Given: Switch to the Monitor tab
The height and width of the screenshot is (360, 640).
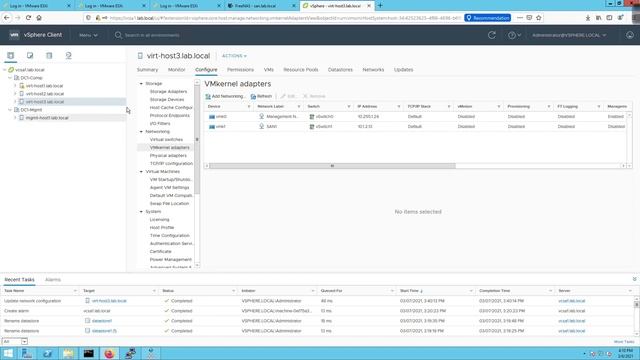Looking at the screenshot, I should tap(176, 70).
